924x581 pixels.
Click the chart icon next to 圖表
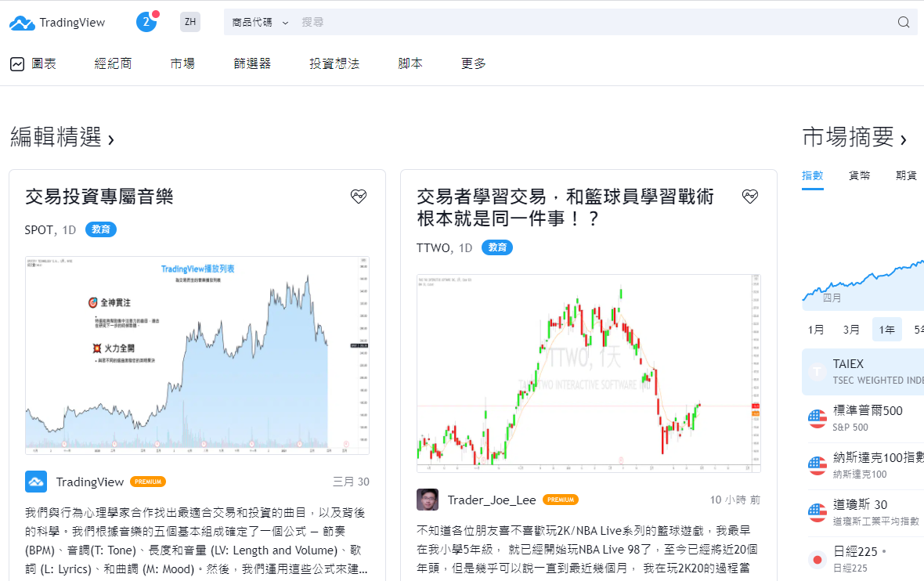pos(17,63)
